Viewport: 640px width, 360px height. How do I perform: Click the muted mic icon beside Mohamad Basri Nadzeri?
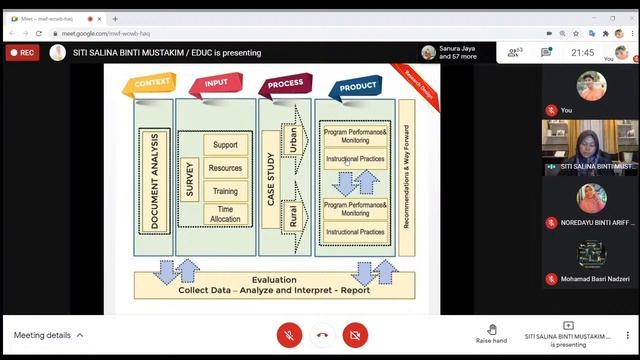click(x=551, y=279)
